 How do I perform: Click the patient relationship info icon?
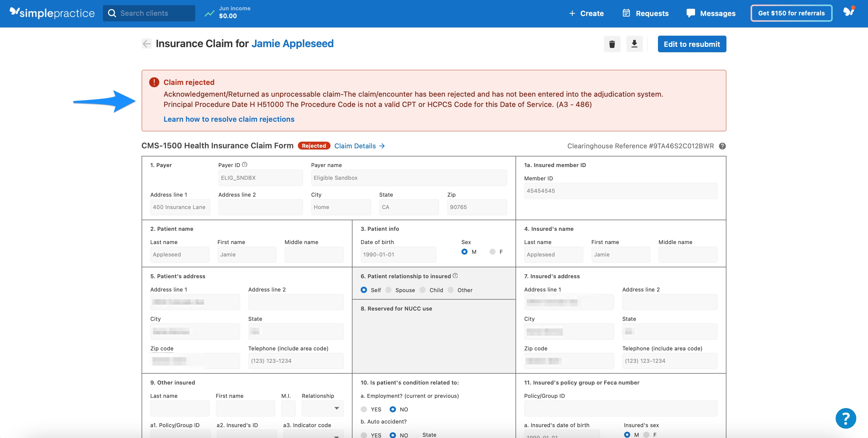(x=455, y=276)
